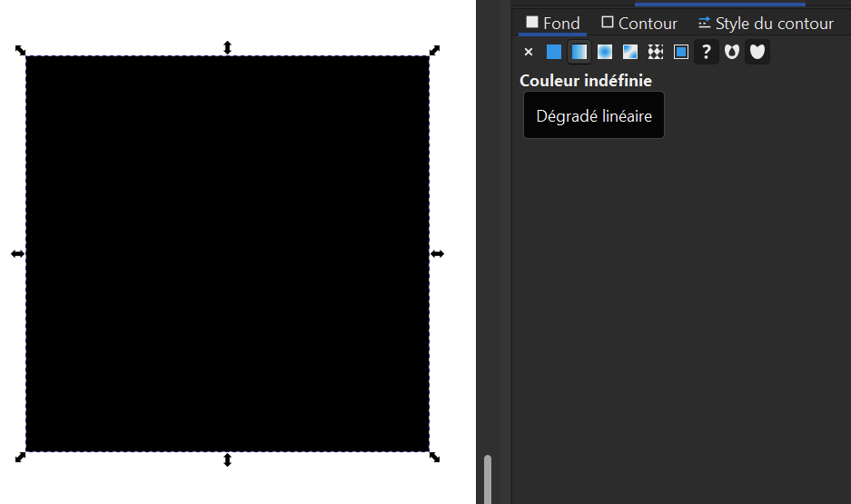Viewport: 851px width, 504px height.
Task: Choose the swatch fill icon
Action: tap(681, 53)
